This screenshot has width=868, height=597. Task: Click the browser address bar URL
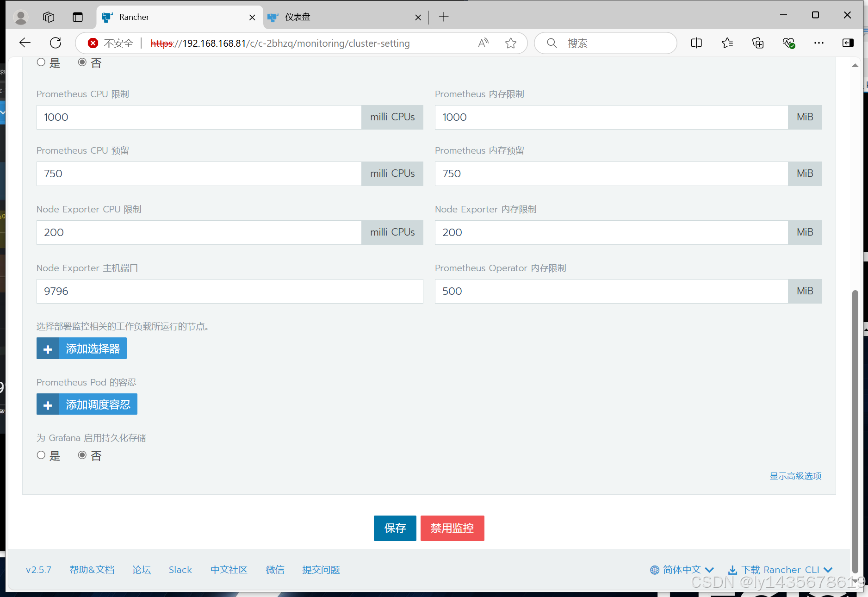(x=280, y=43)
